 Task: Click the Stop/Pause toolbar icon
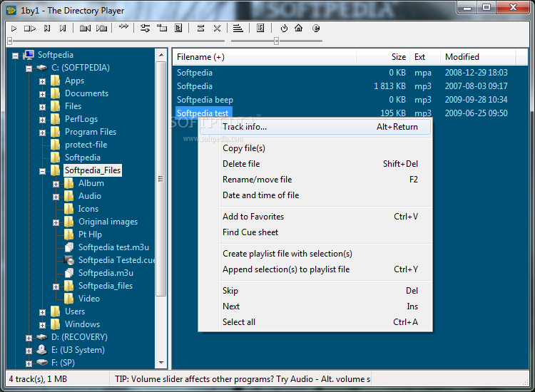(x=30, y=29)
